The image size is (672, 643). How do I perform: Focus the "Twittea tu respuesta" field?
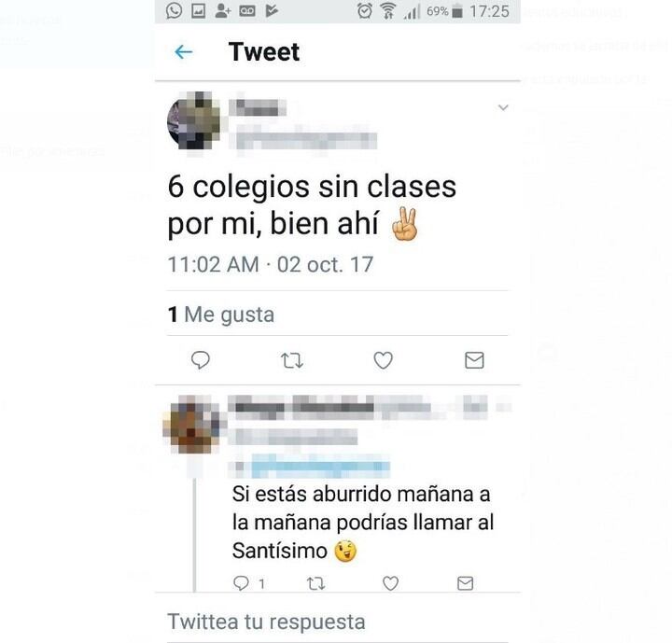pyautogui.click(x=338, y=622)
